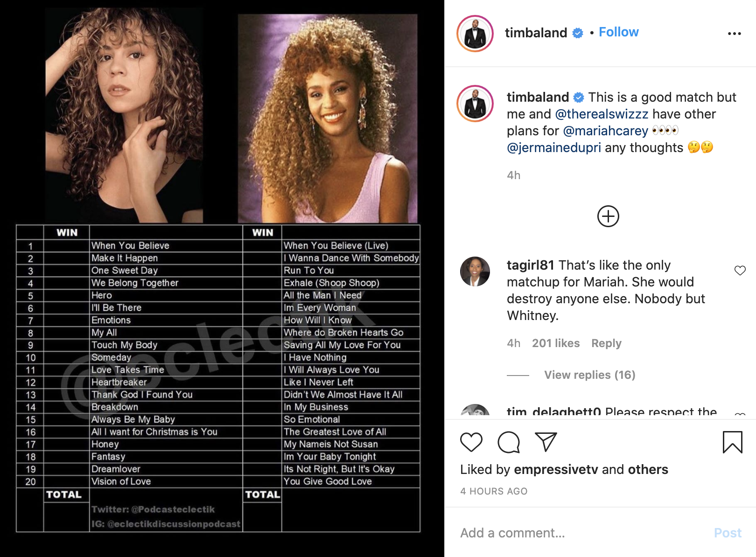View the 201 likes on the comment
756x557 pixels.
(x=556, y=343)
